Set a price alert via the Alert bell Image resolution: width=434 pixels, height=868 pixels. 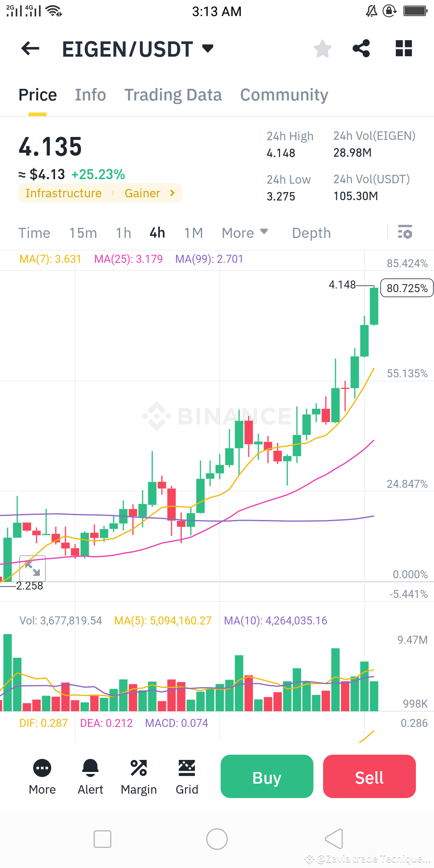tap(90, 776)
